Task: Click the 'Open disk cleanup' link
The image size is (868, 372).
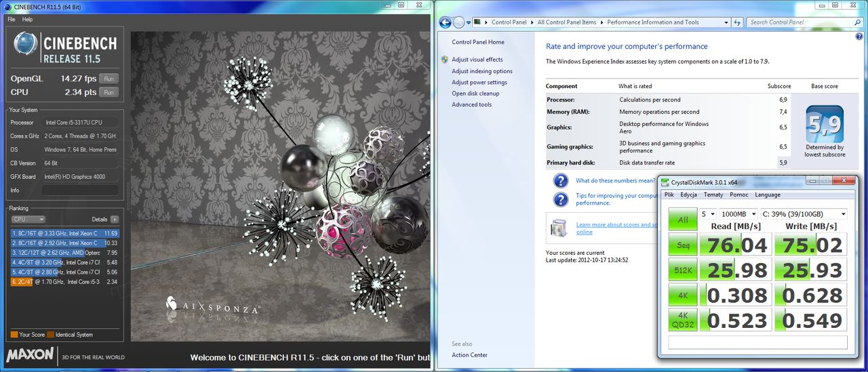Action: pyautogui.click(x=475, y=94)
